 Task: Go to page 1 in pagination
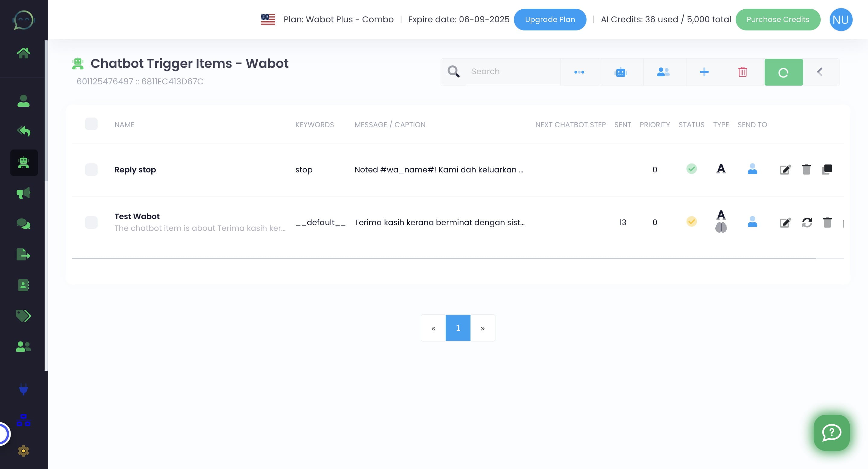(458, 328)
